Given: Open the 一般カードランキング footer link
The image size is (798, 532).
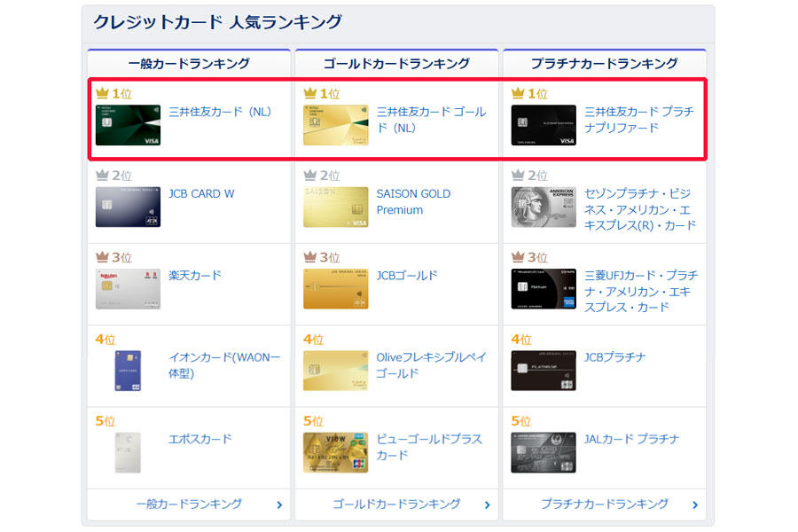Looking at the screenshot, I should [189, 504].
